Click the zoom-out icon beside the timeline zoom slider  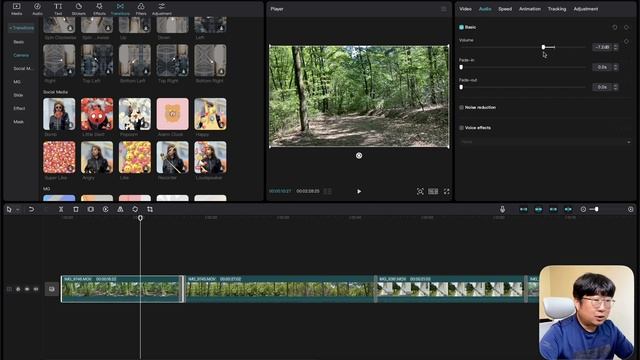583,209
